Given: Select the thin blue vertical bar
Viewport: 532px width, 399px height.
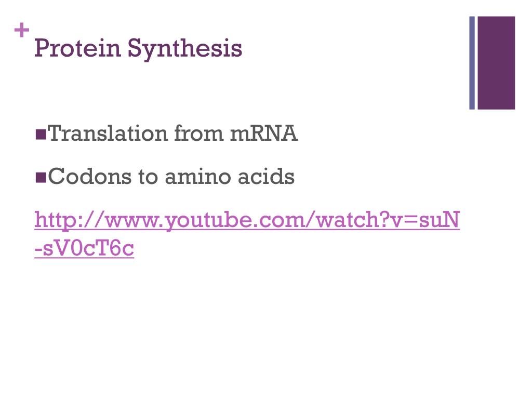Looking at the screenshot, I should click(x=472, y=63).
